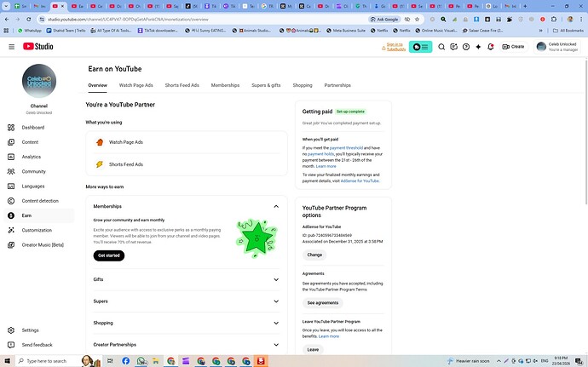
Task: Open the Celeb Unlocked account switcher
Action: [556, 47]
